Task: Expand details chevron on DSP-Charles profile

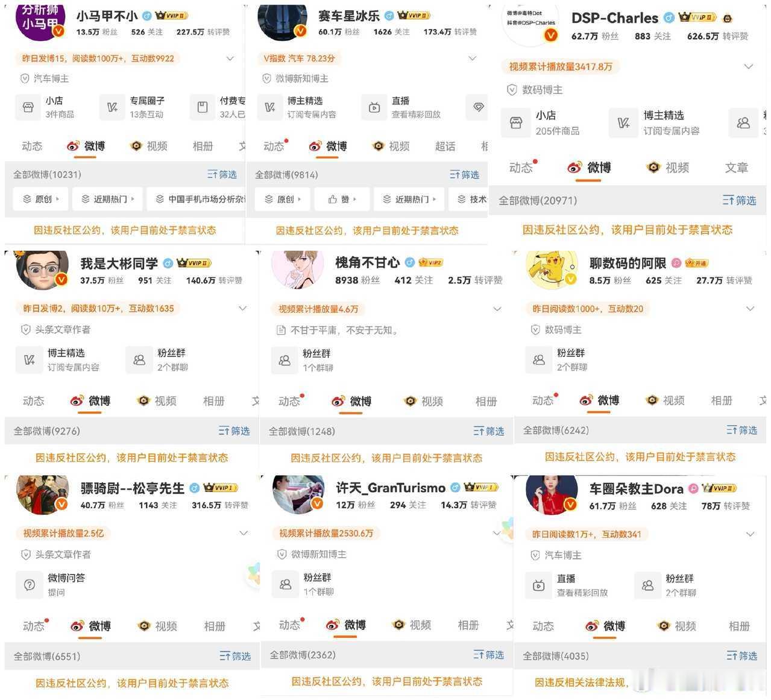Action: tap(749, 66)
